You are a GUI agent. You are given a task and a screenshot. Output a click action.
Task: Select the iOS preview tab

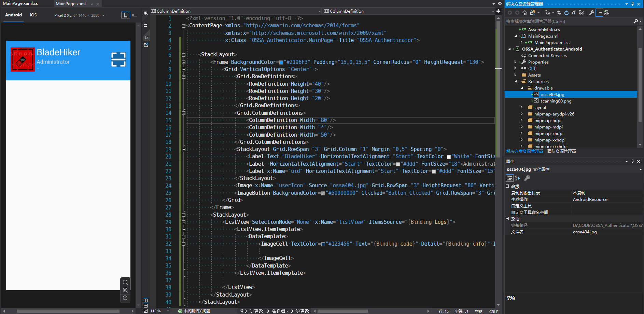click(x=33, y=15)
